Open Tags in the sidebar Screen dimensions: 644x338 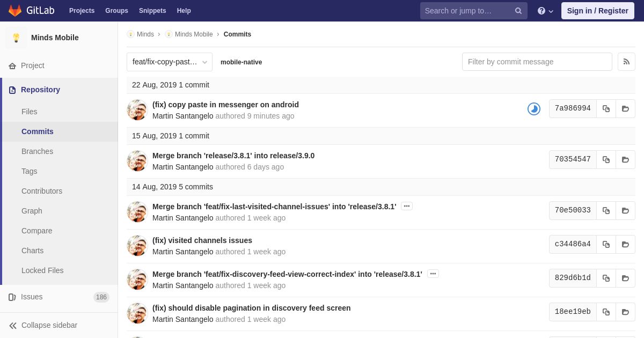30,171
